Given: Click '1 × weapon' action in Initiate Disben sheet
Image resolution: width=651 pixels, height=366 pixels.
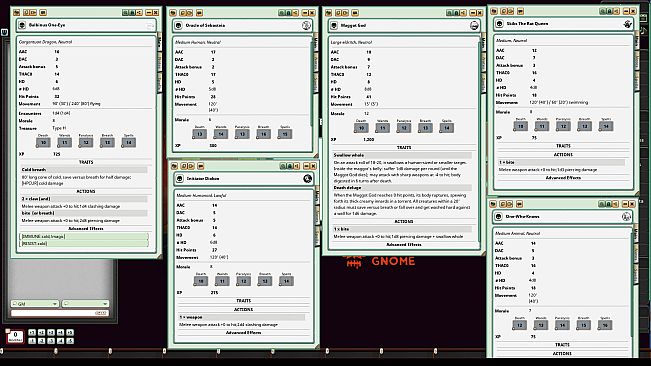Looking at the screenshot, I should [x=242, y=317].
